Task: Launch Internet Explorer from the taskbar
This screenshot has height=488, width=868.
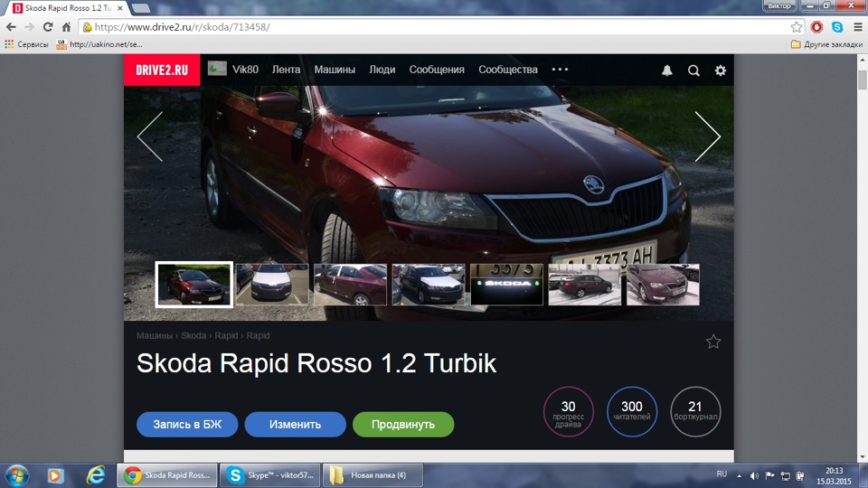Action: click(x=96, y=475)
